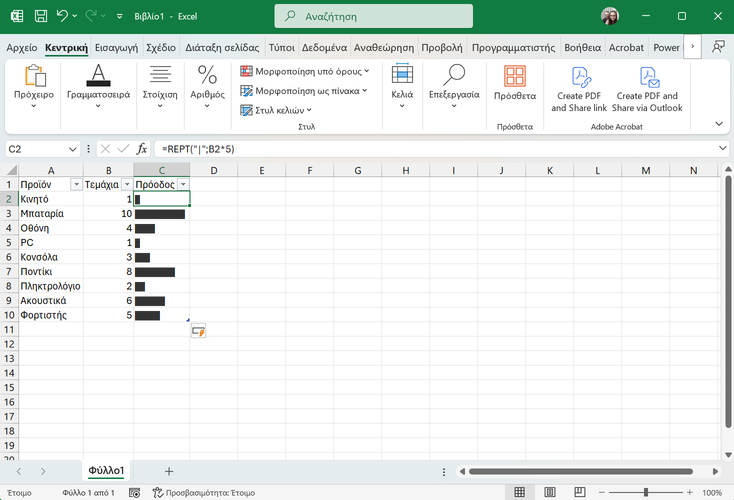Open the Τεμάχια column filter dropdown
734x500 pixels.
pos(126,185)
